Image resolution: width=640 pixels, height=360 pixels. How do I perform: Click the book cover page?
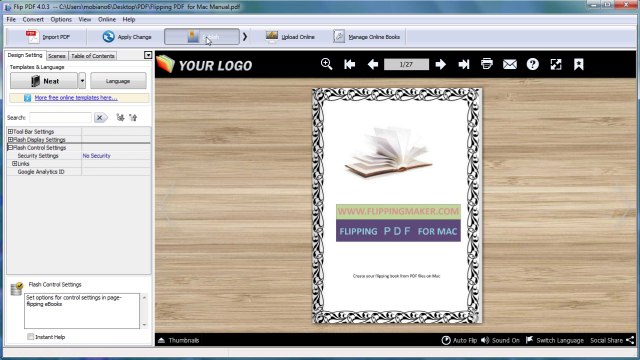(x=397, y=206)
